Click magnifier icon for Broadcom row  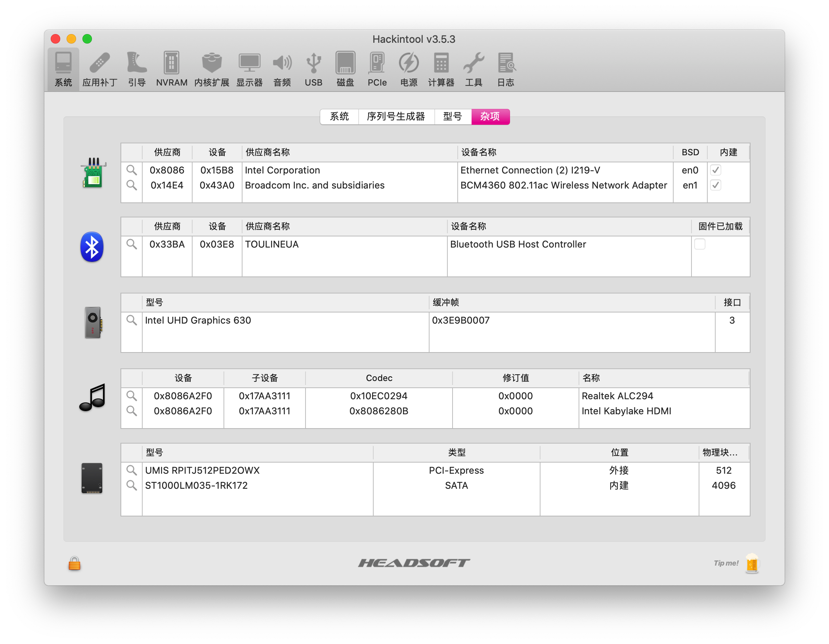(x=132, y=185)
